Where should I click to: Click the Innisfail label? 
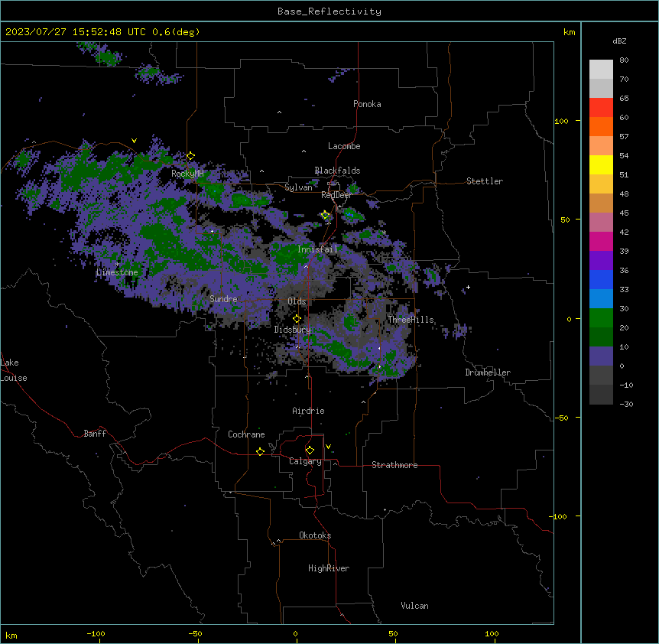[x=317, y=249]
